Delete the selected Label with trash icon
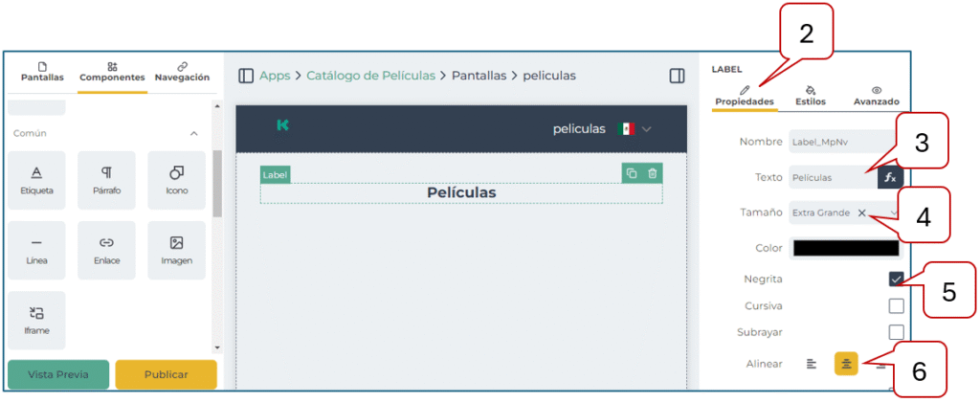This screenshot has width=980, height=403. coord(652,173)
